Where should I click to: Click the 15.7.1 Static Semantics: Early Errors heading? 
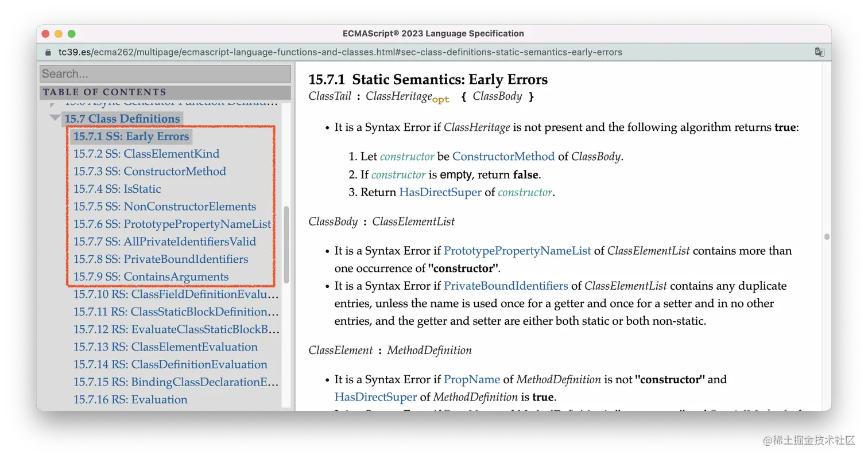click(x=428, y=79)
